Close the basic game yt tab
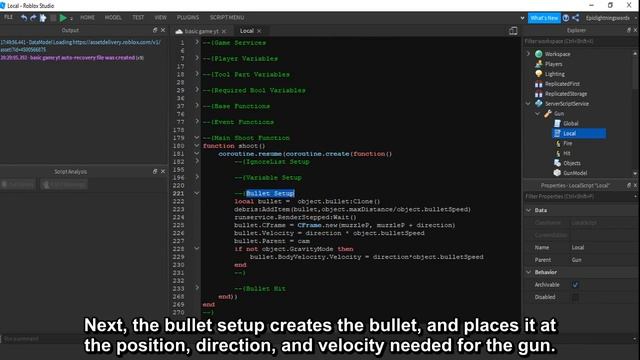This screenshot has width=640, height=360. [x=224, y=31]
